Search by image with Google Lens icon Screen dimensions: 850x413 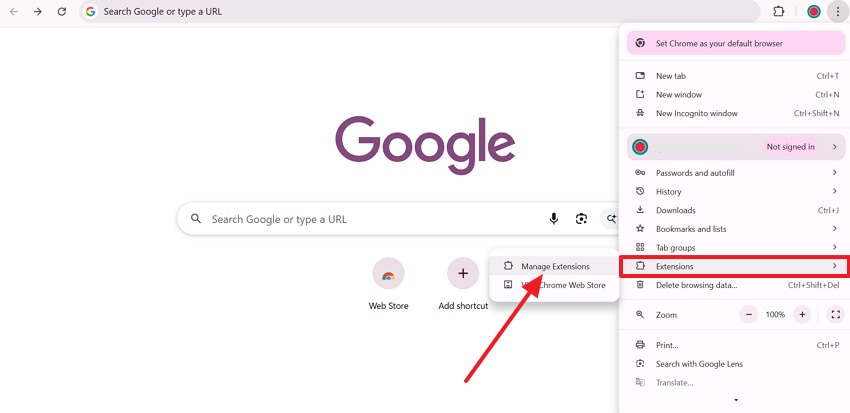click(x=581, y=219)
